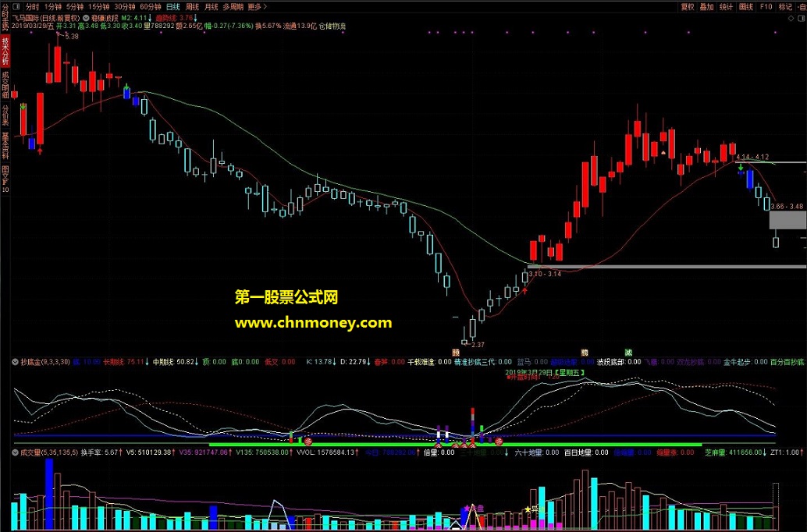The width and height of the screenshot is (807, 532).
Task: Open the 复权 adjustment menu
Action: [688, 7]
